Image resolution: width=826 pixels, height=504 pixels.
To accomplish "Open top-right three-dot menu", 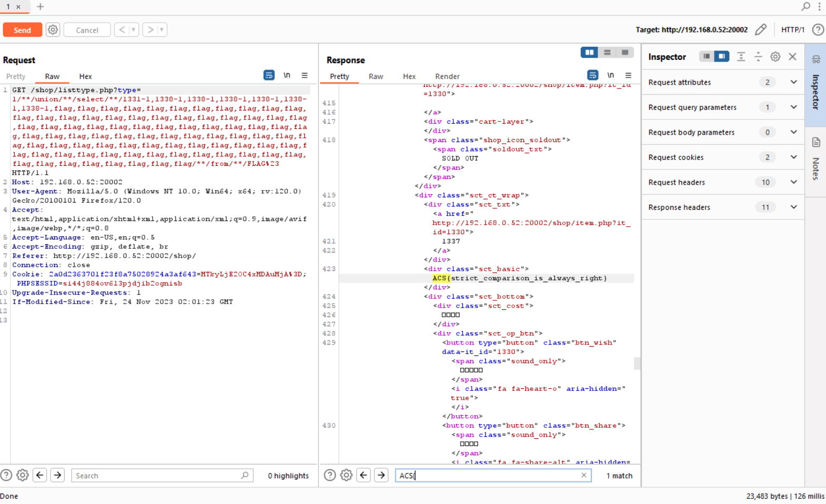I will coord(819,6).
